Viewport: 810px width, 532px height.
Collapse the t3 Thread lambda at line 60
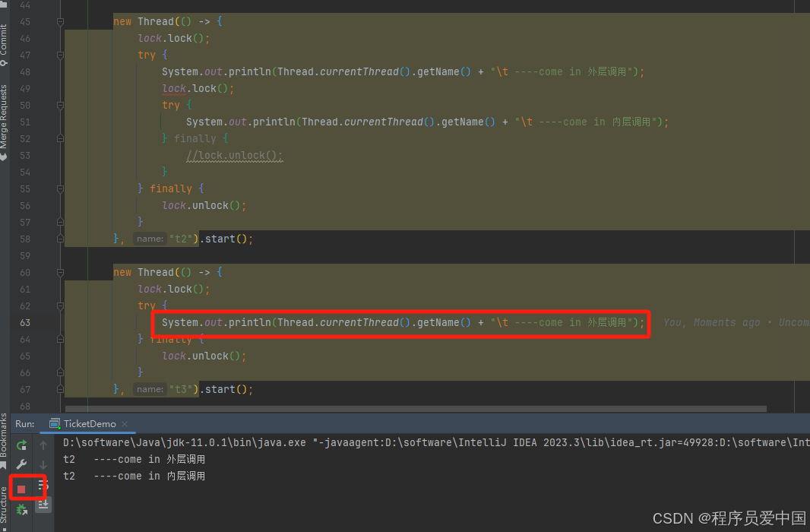(x=60, y=272)
